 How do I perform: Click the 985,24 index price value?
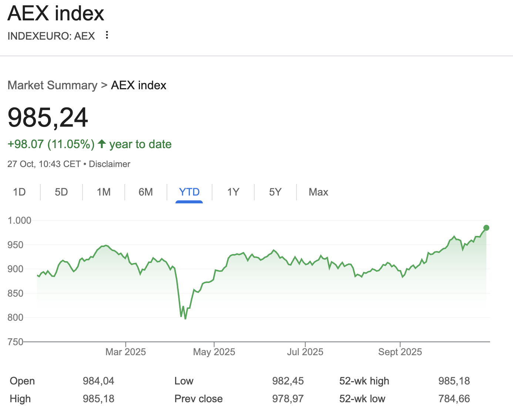click(48, 118)
